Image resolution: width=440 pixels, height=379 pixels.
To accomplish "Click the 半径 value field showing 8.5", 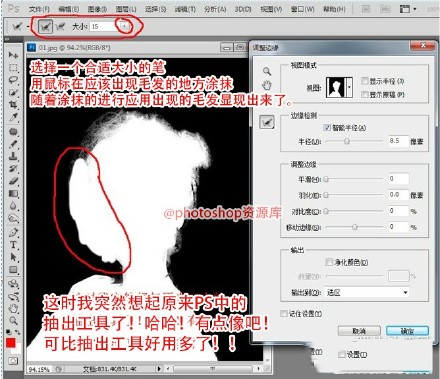I will pyautogui.click(x=398, y=141).
